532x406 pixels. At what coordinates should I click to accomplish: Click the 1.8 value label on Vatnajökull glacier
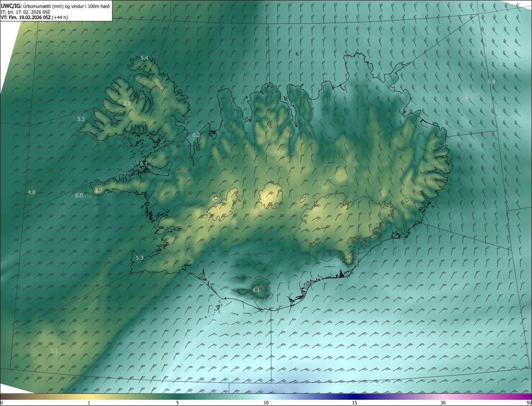tap(316, 210)
